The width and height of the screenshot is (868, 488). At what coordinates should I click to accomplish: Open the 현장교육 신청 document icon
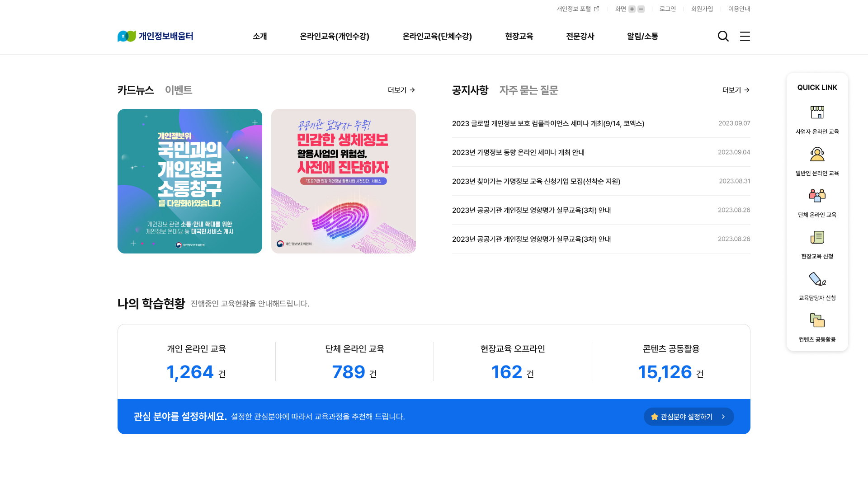(x=817, y=237)
